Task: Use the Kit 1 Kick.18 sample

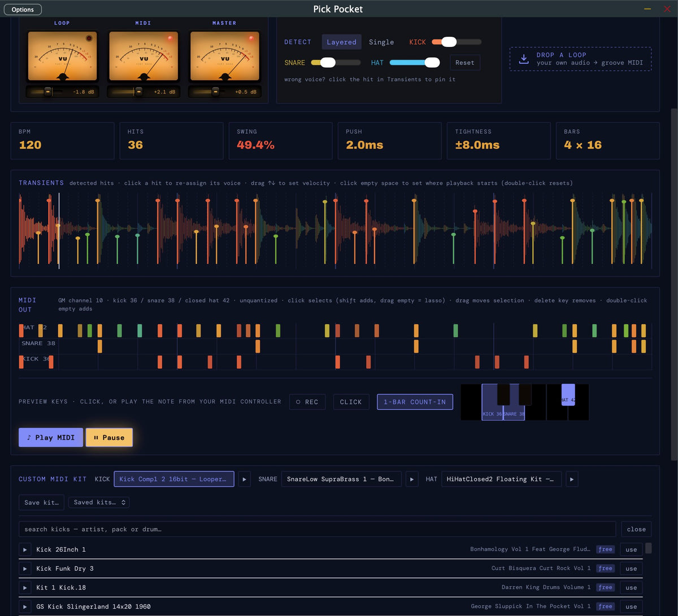Action: coord(631,588)
